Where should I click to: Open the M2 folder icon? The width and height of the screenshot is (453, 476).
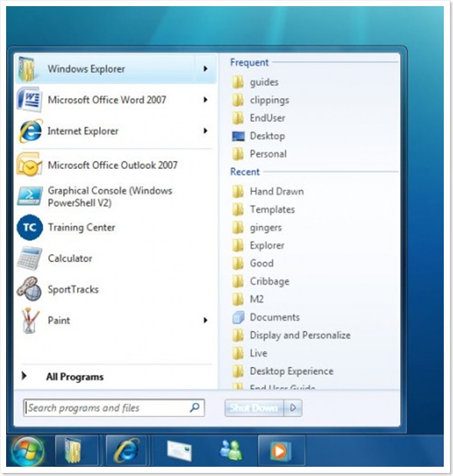(x=238, y=299)
